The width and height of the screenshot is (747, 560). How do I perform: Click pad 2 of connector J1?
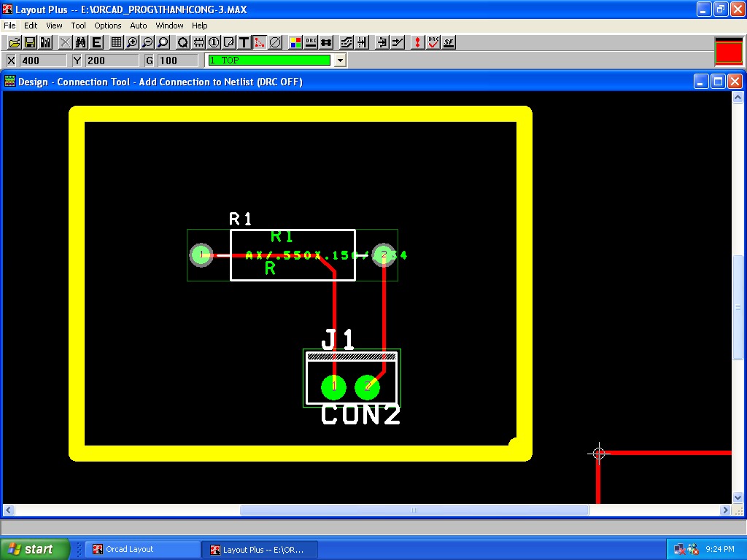pyautogui.click(x=368, y=386)
